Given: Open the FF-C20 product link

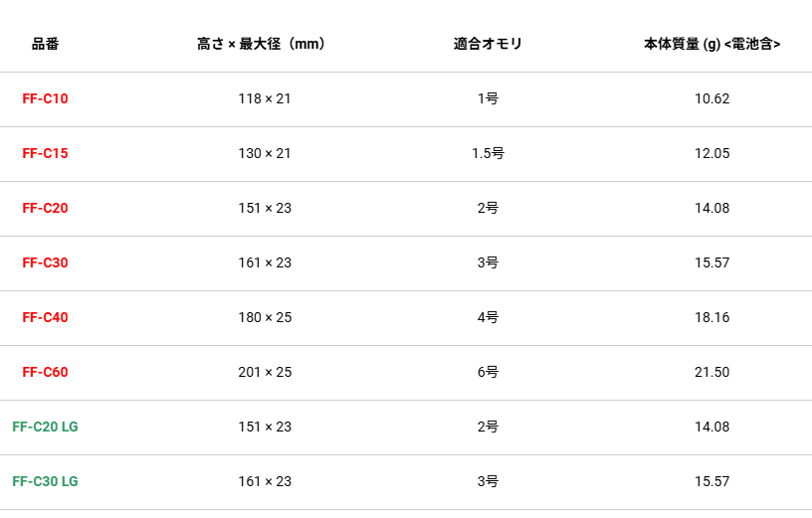Looking at the screenshot, I should [x=45, y=208].
